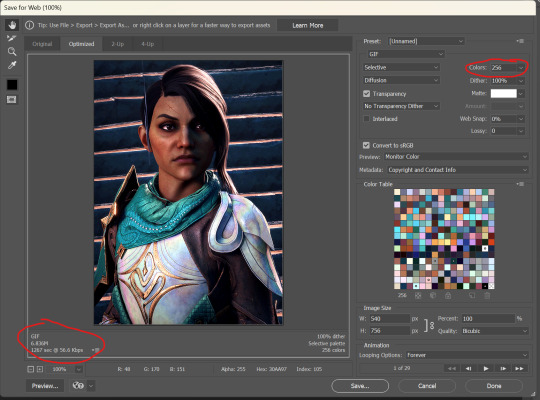Screen dimensions: 540x400
Task: Click the white Matte color swatch
Action: coord(503,93)
